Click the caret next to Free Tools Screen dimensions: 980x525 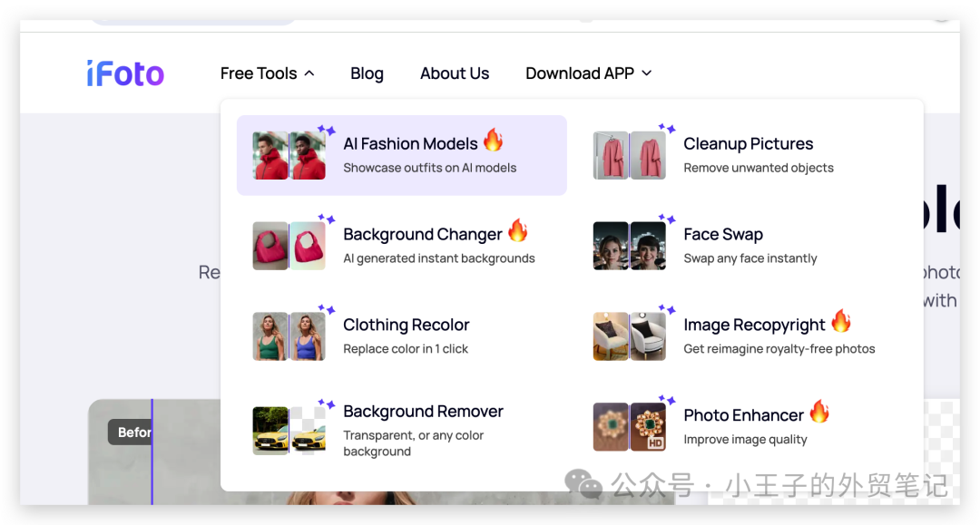309,73
